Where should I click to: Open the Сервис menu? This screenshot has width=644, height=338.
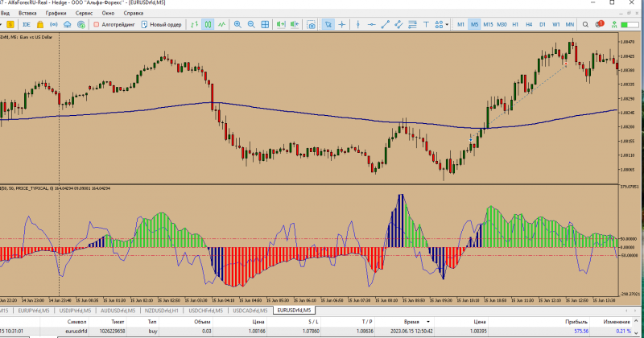coord(84,13)
